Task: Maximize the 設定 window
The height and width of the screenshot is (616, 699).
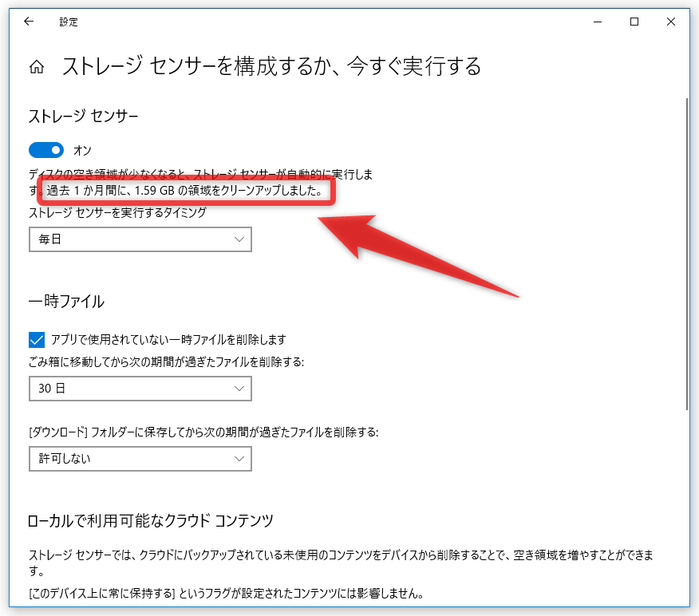Action: (634, 22)
